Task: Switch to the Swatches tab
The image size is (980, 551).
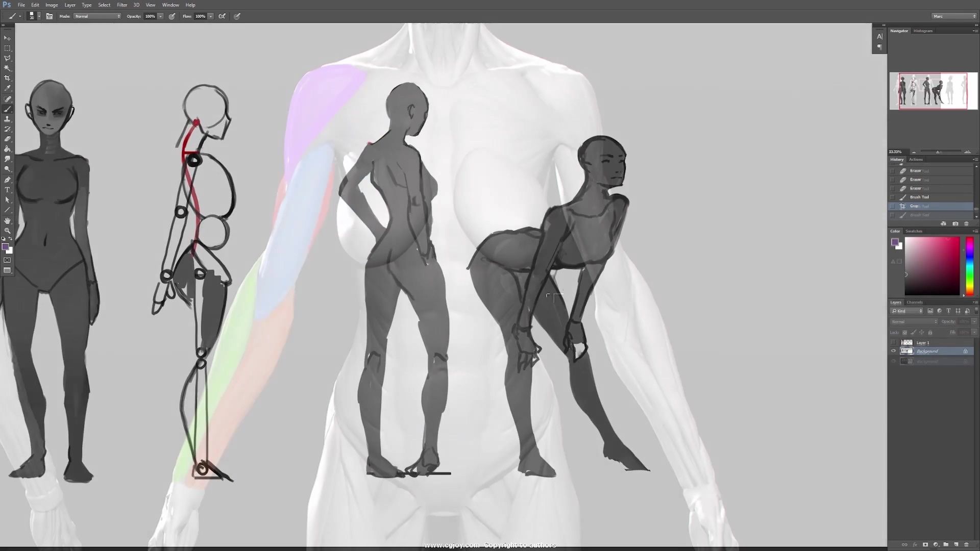Action: tap(914, 231)
